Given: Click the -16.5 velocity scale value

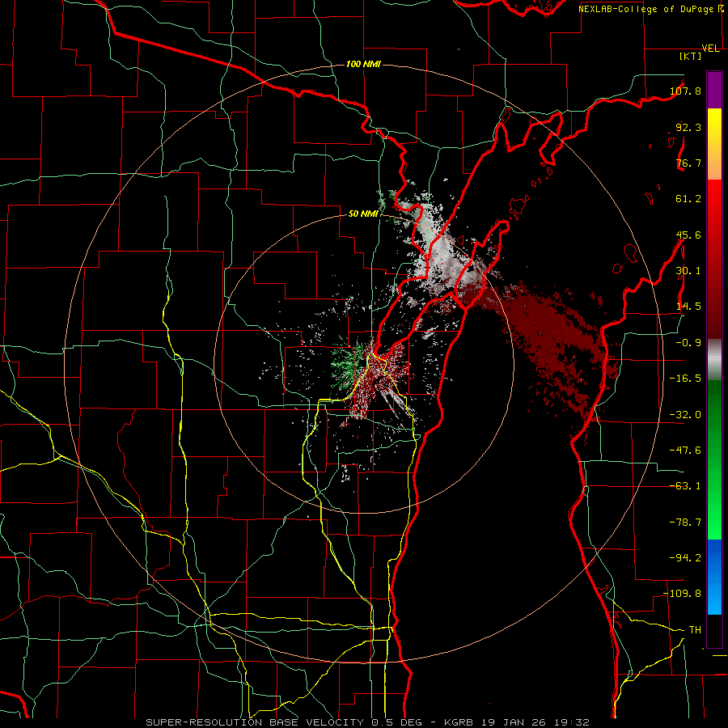Looking at the screenshot, I should pos(685,379).
